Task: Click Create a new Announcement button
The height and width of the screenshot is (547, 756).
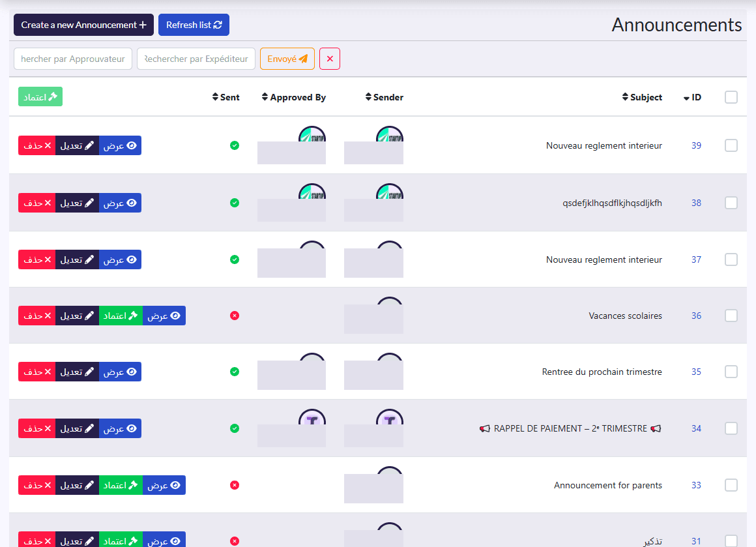Action: (83, 25)
